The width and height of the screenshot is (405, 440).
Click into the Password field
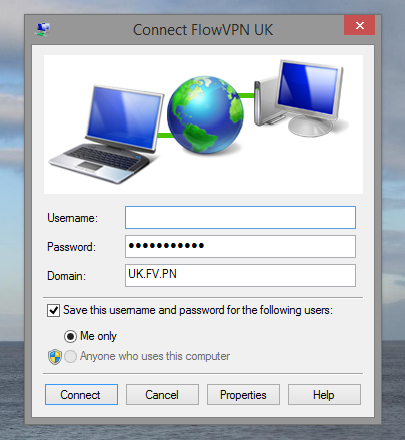coord(240,247)
